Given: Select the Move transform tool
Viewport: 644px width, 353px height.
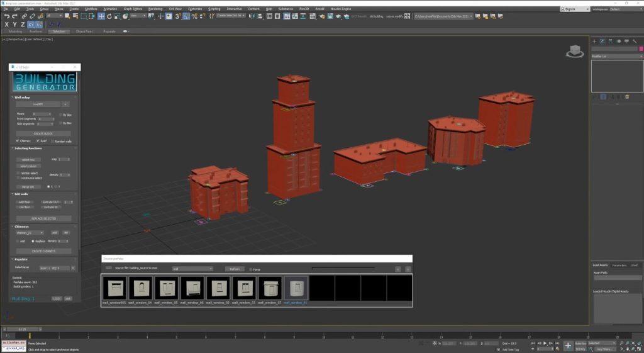Looking at the screenshot, I should (101, 16).
